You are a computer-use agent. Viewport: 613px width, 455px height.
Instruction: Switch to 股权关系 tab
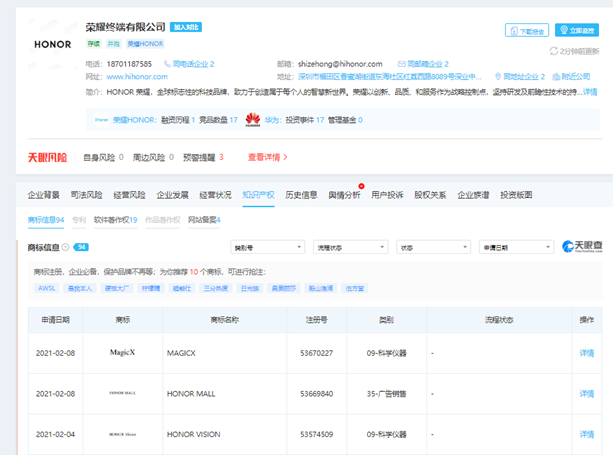point(430,195)
